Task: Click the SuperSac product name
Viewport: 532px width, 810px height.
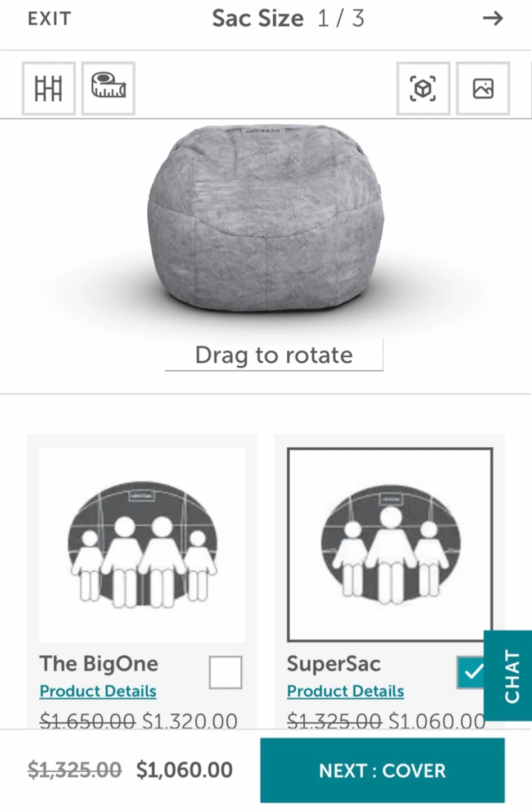Action: tap(334, 664)
